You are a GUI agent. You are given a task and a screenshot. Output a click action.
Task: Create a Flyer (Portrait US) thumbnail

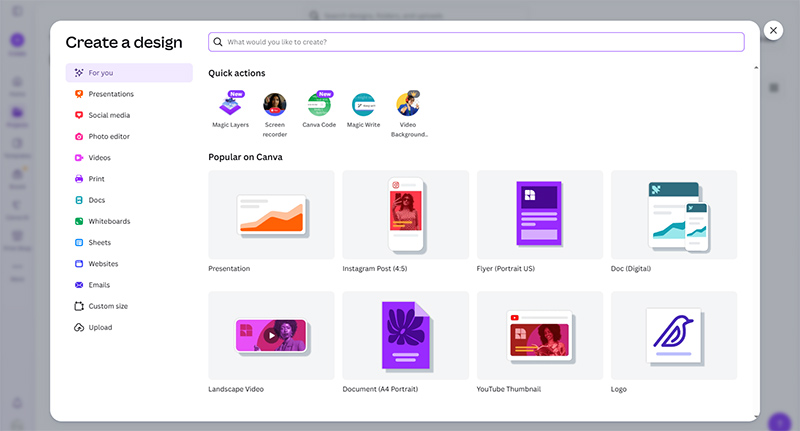[540, 215]
